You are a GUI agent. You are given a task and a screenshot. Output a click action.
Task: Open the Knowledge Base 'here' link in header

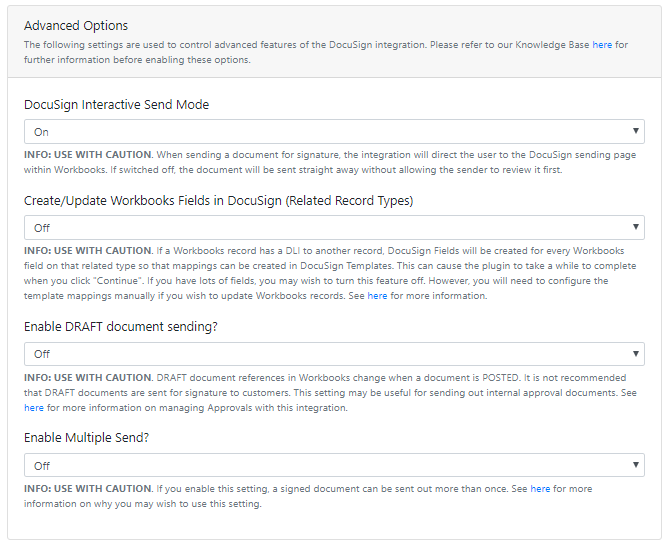(x=602, y=45)
